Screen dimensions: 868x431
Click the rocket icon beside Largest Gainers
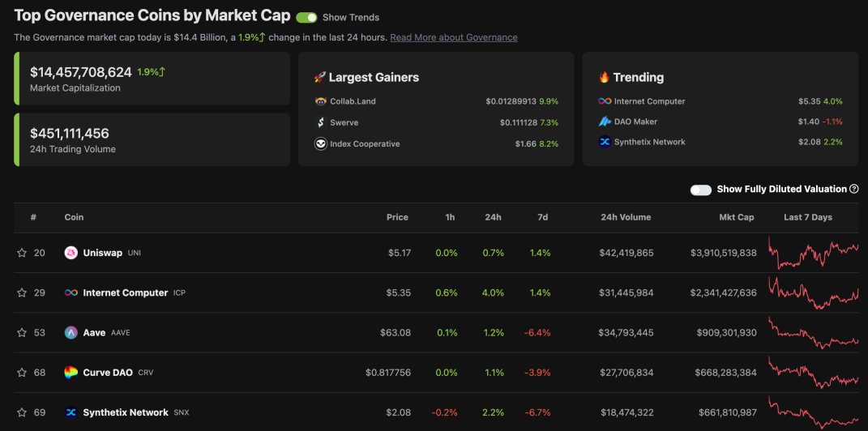point(319,78)
